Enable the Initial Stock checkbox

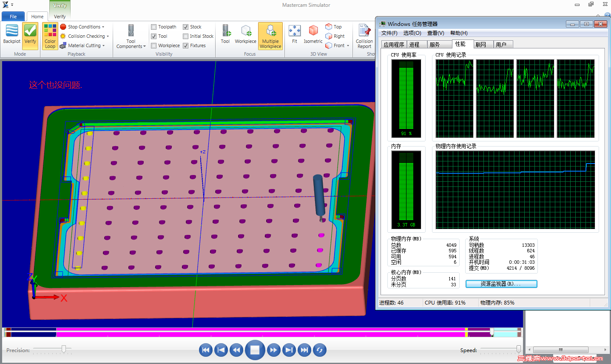point(185,36)
